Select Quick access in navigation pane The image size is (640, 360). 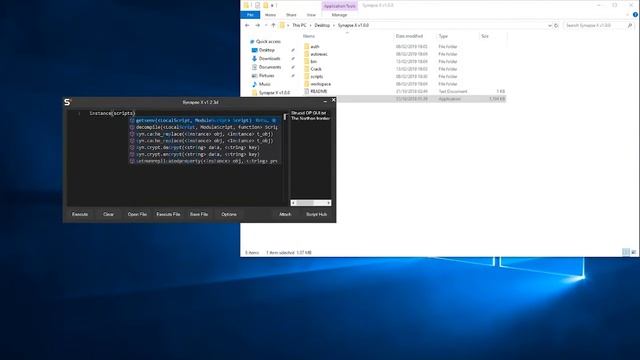[x=265, y=42]
